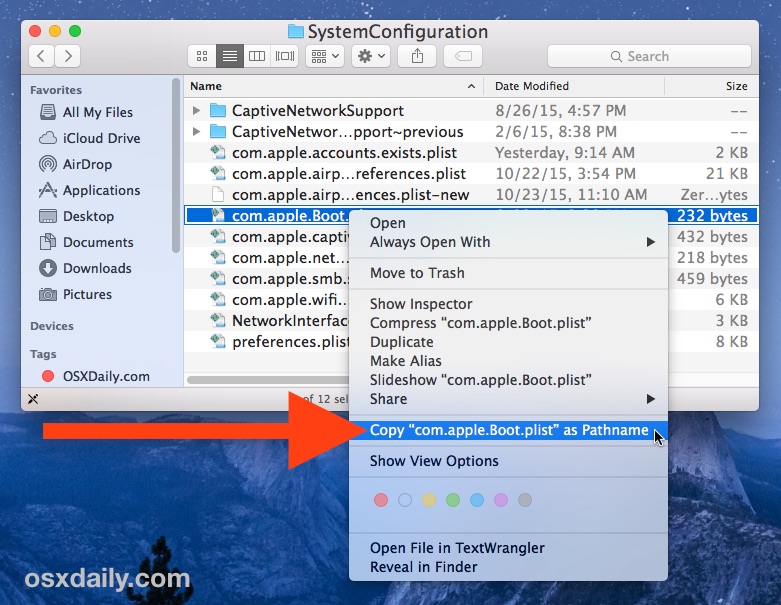
Task: Apply the yellow tag color
Action: coord(429,500)
